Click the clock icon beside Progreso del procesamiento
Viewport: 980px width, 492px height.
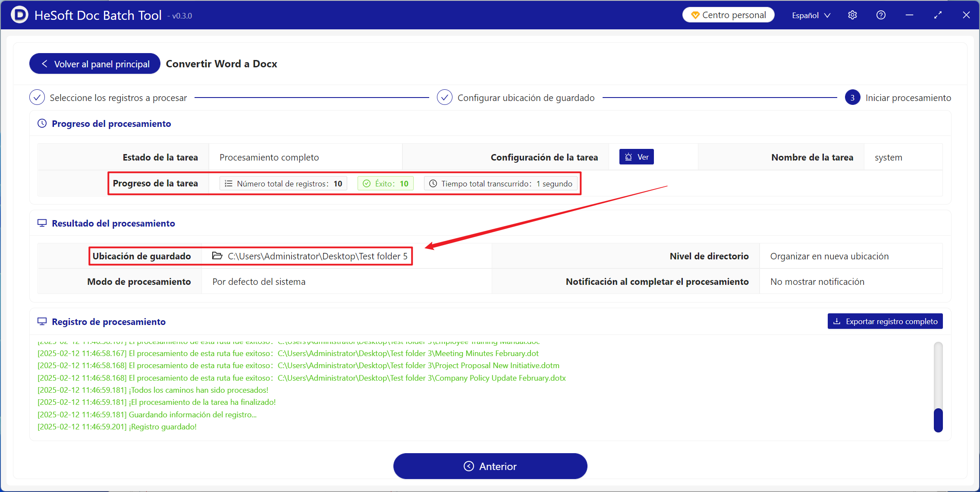pyautogui.click(x=42, y=123)
